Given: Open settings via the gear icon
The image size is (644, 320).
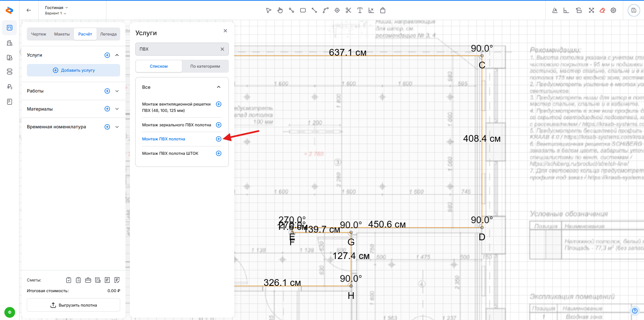Looking at the screenshot, I should tap(613, 10).
